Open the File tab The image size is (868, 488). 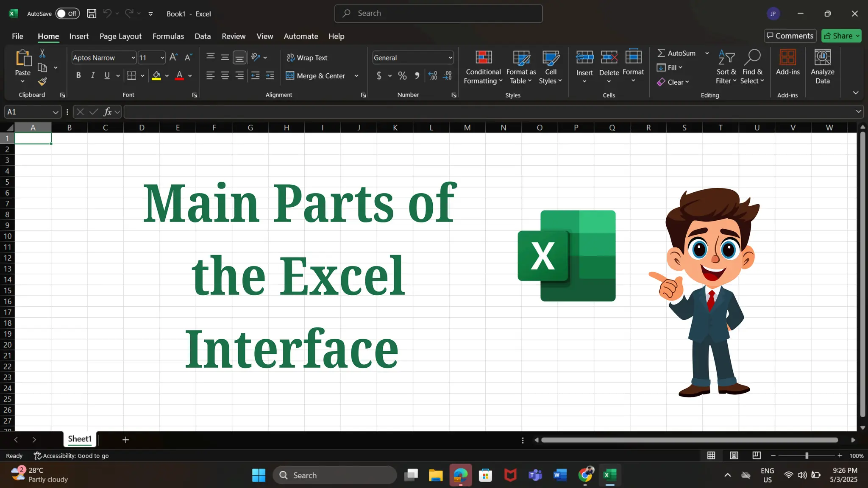17,36
